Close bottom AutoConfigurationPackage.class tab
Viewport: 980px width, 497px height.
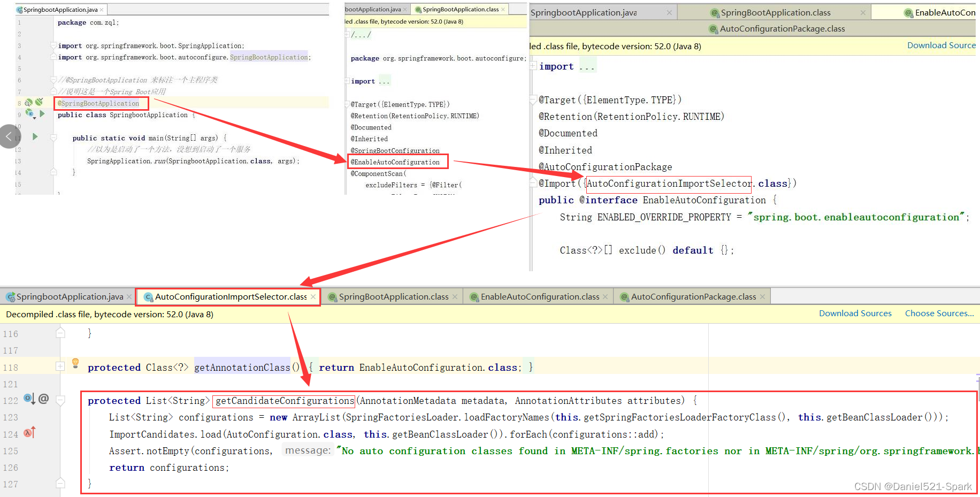coord(762,296)
